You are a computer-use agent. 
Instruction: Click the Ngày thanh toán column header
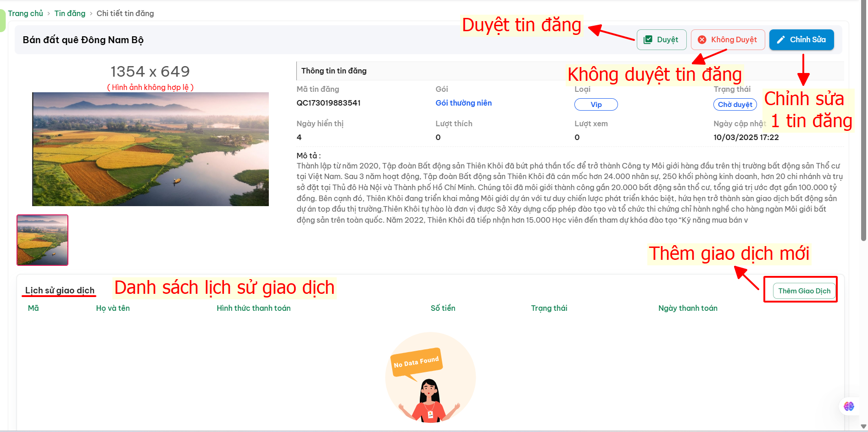coord(688,308)
